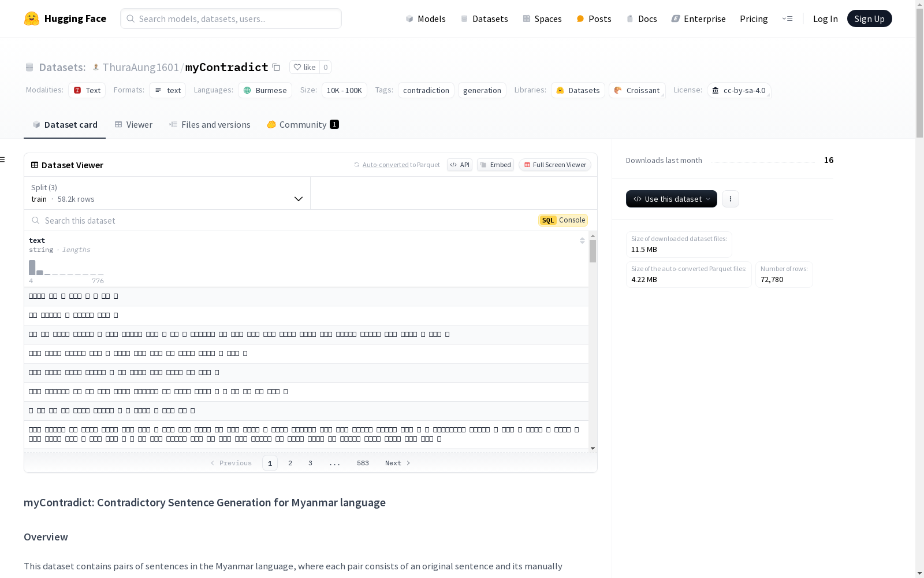Click the generation tag
The image size is (924, 578).
[482, 90]
